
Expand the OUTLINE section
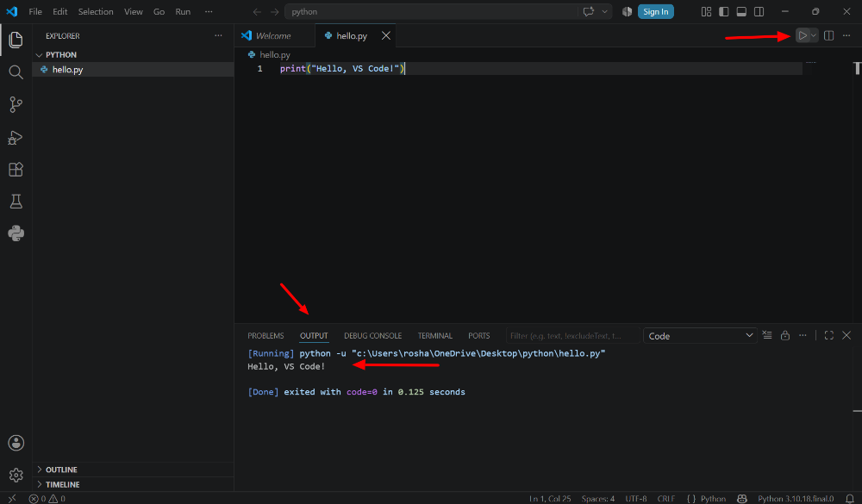(x=133, y=470)
